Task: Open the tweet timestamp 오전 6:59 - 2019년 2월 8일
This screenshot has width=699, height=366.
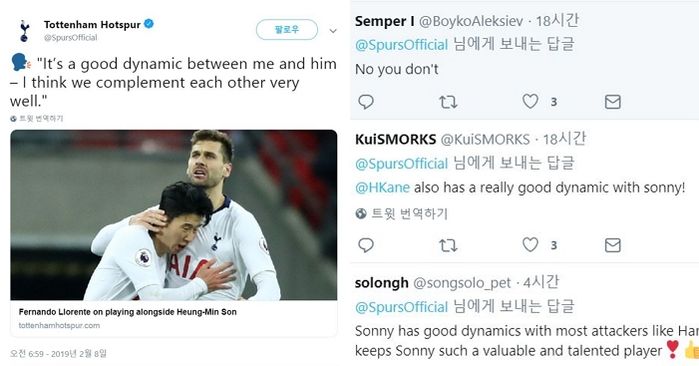Action: 58,354
